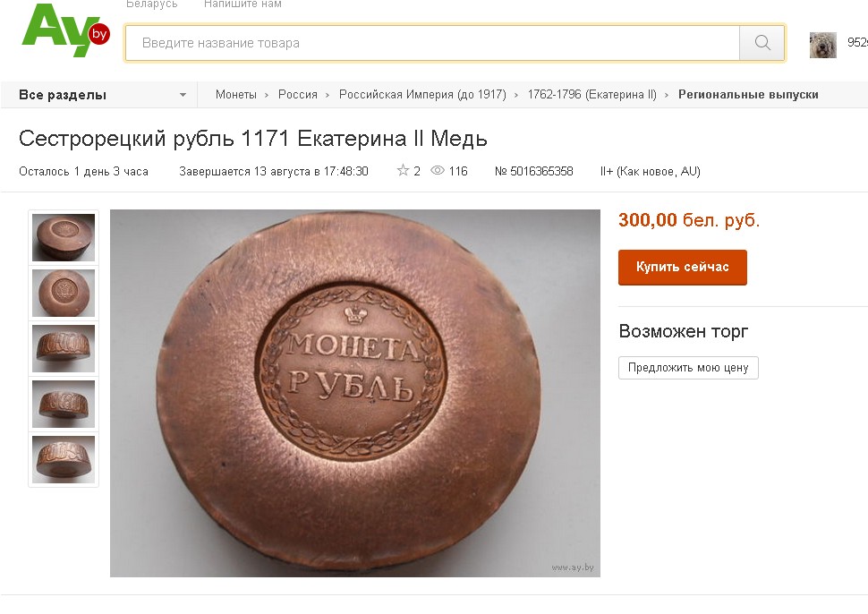Open Монеты breadcrumb category
The image size is (868, 614).
(x=236, y=95)
